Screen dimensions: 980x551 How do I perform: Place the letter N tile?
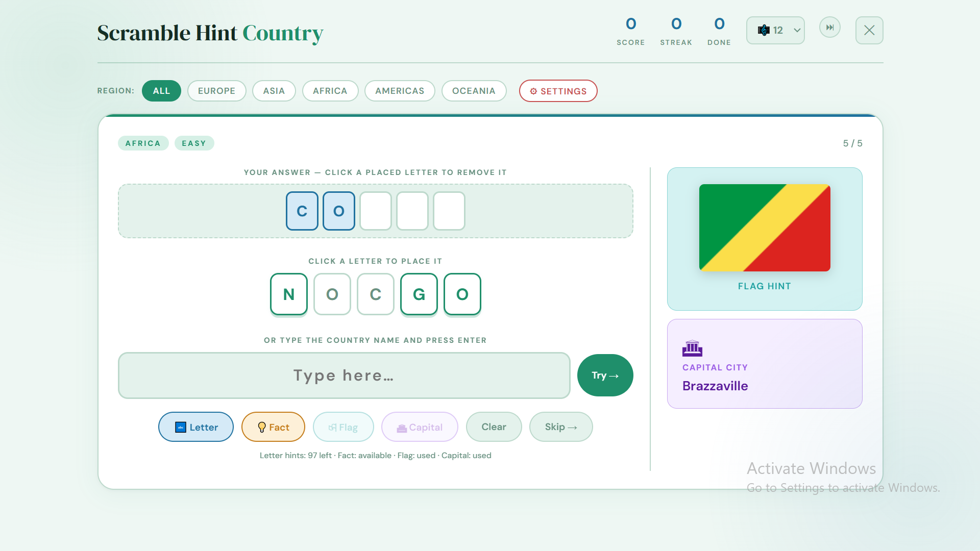289,294
